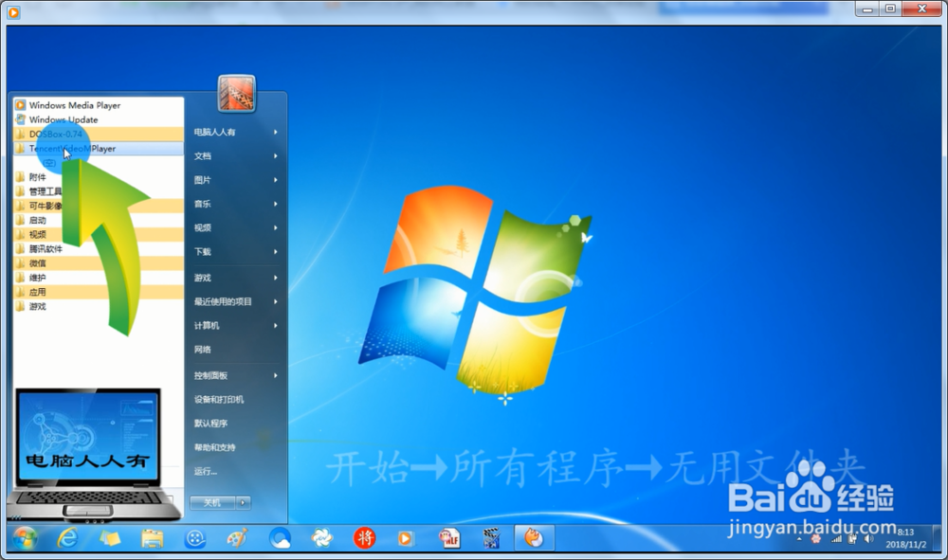Select the TencentVideoMPlayer folder
This screenshot has height=560, width=948.
click(99, 149)
